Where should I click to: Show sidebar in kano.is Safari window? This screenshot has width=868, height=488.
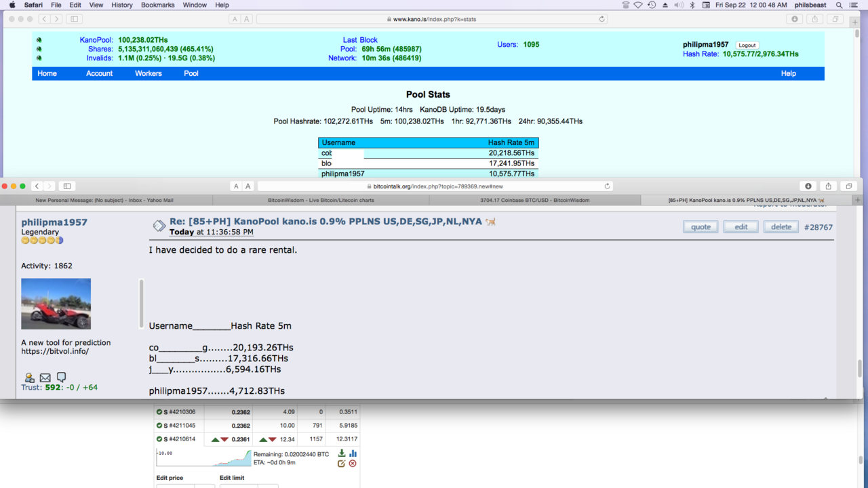tap(75, 19)
